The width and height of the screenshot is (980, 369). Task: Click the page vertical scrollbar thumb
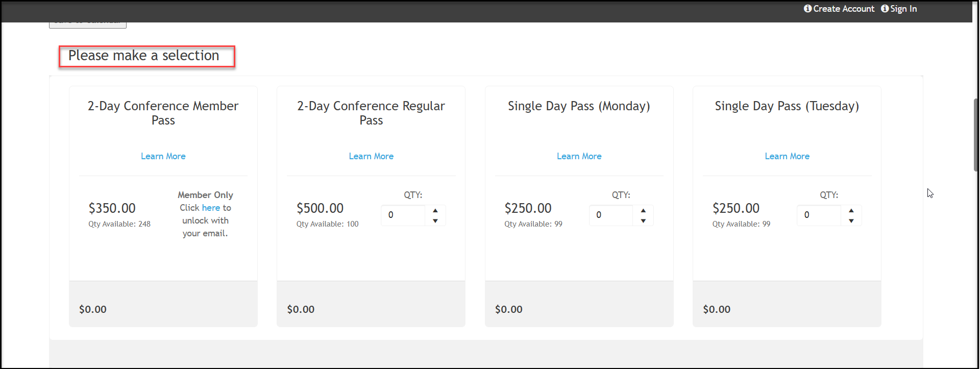[x=976, y=135]
